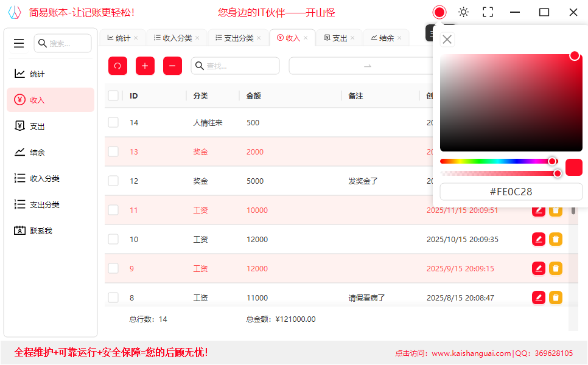Viewport: 588px width, 365px height.
Task: Close the 结余 tab
Action: pyautogui.click(x=399, y=38)
